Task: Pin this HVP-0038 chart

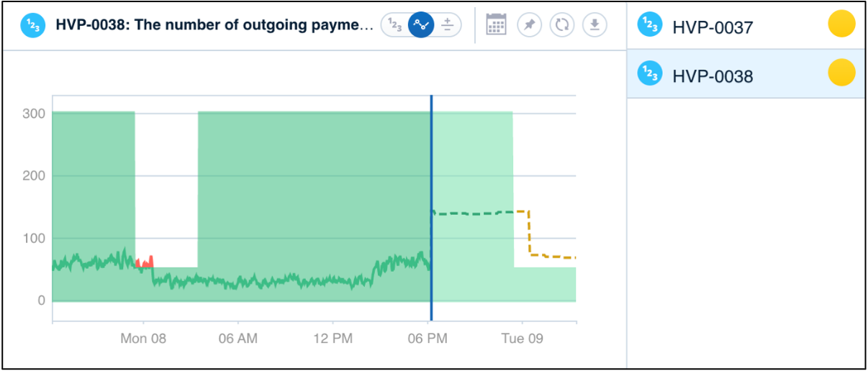Action: click(x=529, y=25)
